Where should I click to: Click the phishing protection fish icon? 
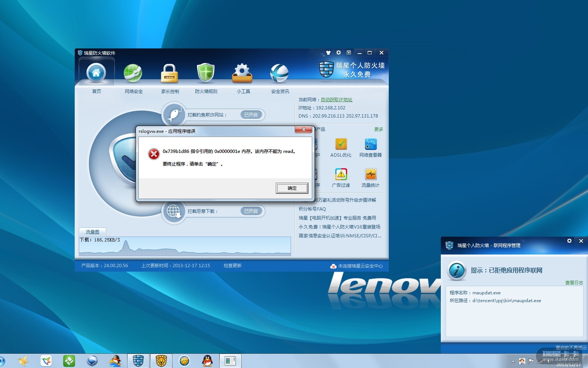pos(174,115)
